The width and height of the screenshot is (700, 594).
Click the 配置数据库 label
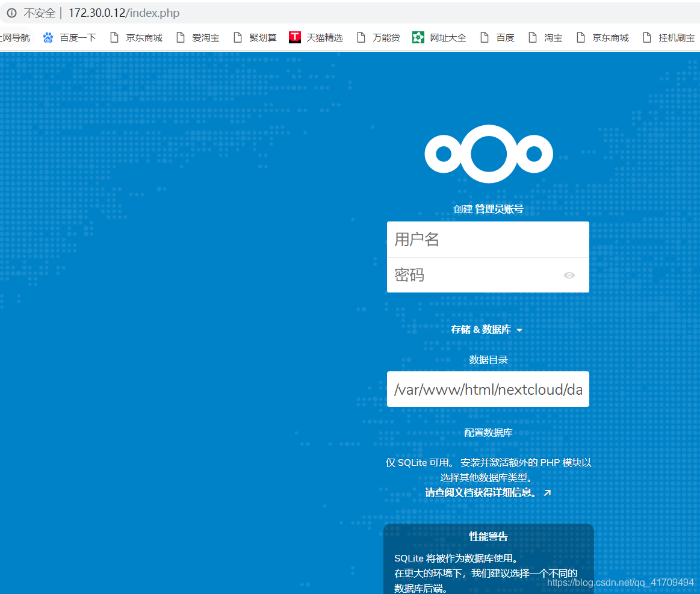click(488, 433)
